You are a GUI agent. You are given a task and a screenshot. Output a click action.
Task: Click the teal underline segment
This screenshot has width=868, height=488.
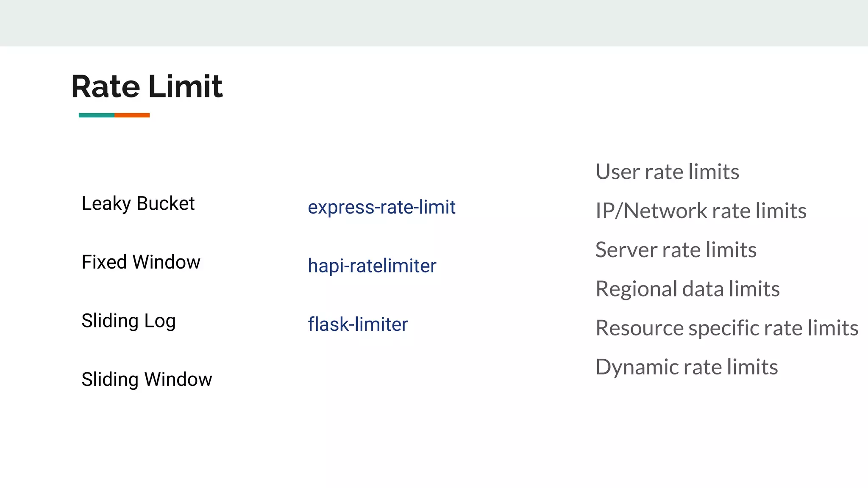tap(96, 115)
